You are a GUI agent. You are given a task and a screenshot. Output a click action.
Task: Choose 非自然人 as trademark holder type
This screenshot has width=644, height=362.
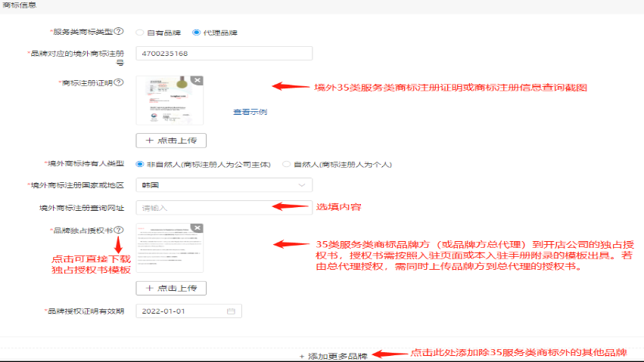(x=140, y=164)
